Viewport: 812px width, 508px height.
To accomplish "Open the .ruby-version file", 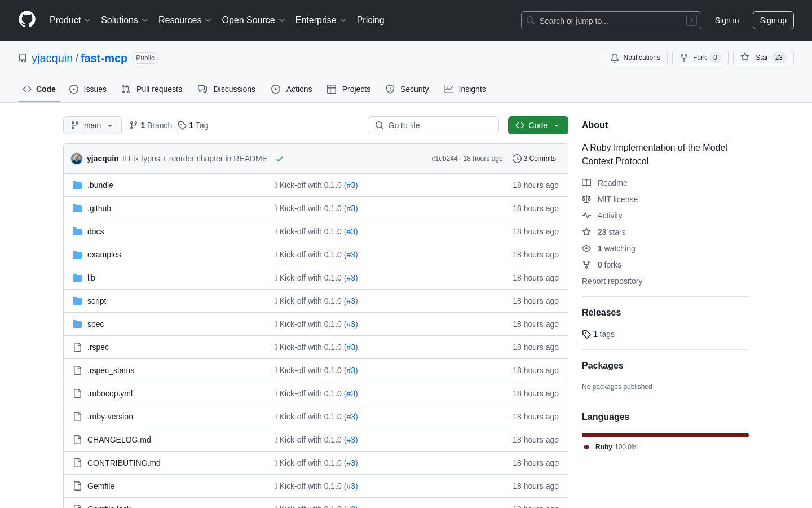I will [110, 417].
